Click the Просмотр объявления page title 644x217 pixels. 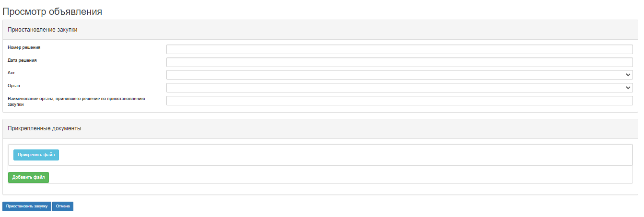(52, 11)
